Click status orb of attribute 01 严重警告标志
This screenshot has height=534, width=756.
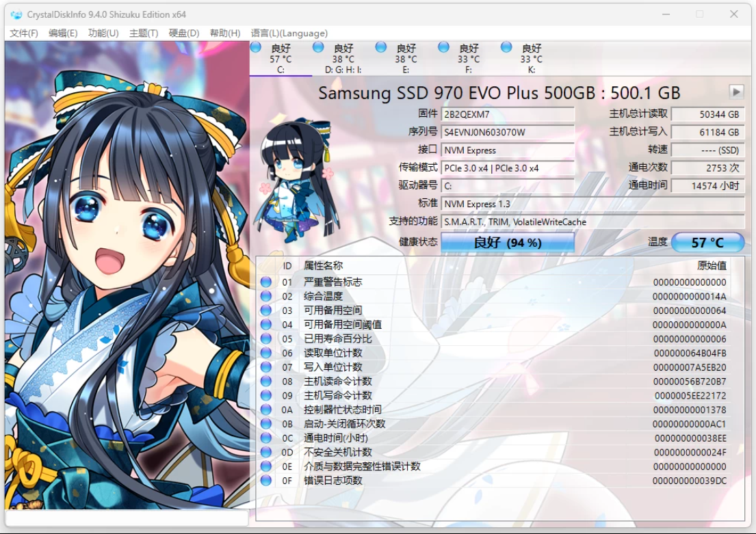(265, 282)
